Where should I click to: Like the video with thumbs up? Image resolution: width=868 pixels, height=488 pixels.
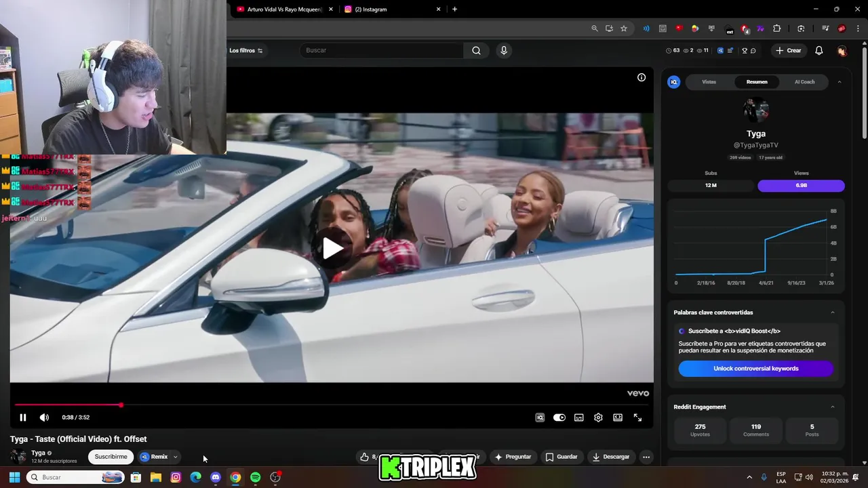pyautogui.click(x=365, y=457)
